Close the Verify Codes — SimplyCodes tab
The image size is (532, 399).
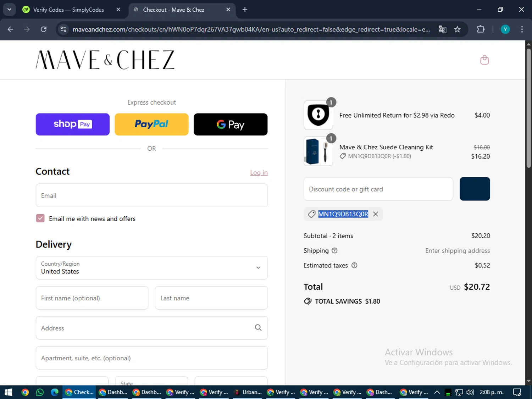(118, 10)
